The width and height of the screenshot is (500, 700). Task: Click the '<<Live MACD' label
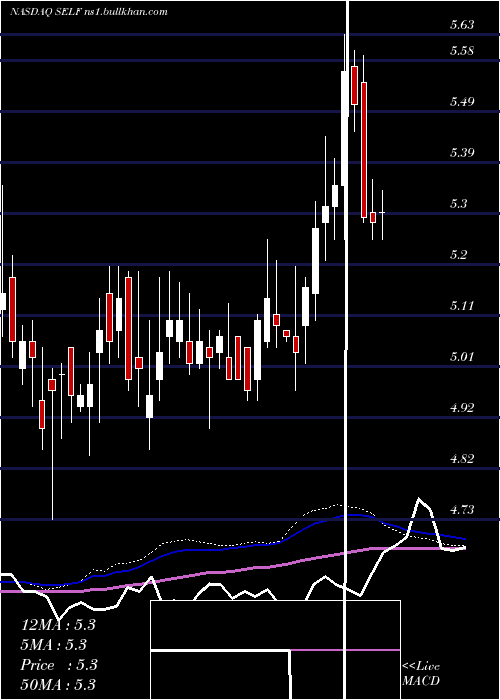(421, 674)
